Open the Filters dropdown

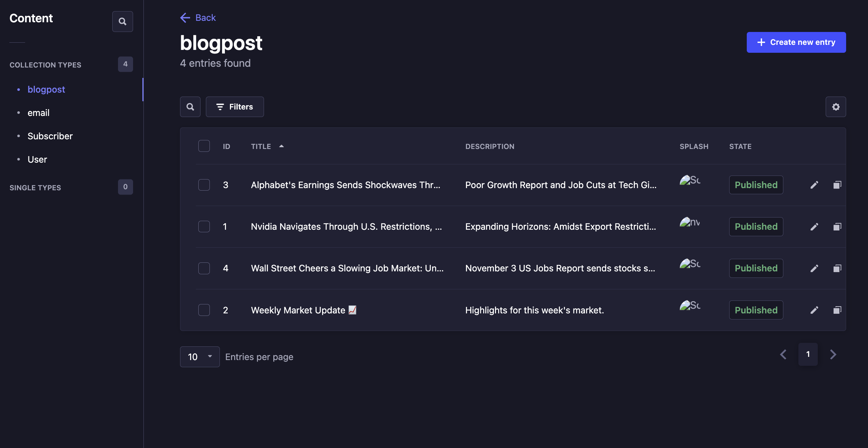pyautogui.click(x=235, y=107)
